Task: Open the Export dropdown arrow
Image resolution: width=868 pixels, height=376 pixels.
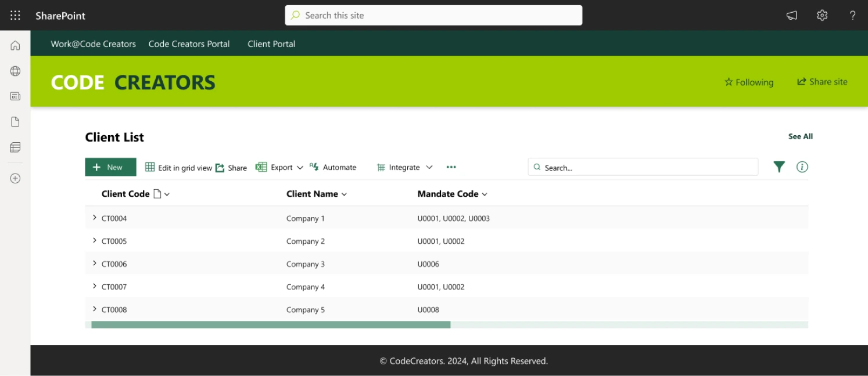Action: point(300,167)
